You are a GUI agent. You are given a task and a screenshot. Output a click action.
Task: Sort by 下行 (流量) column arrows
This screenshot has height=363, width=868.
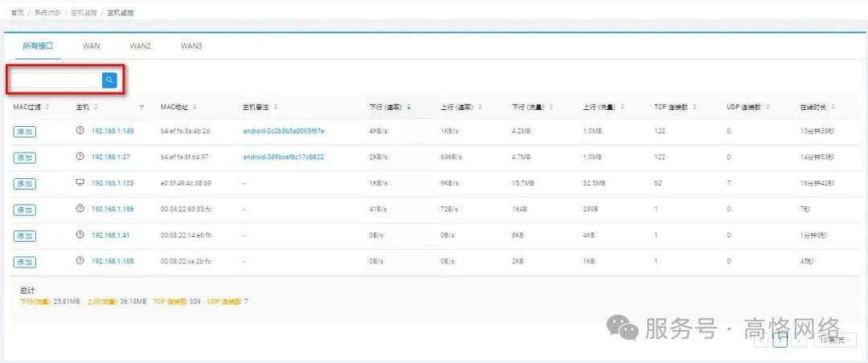551,107
